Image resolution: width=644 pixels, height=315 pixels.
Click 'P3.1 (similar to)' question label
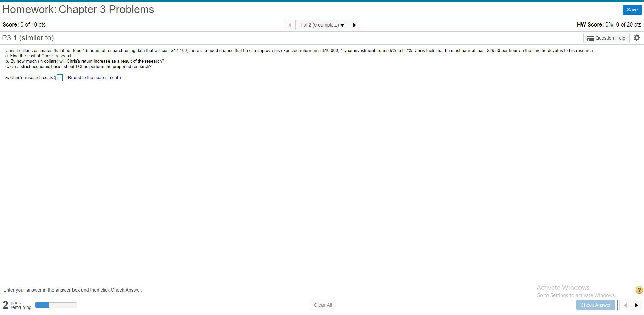pos(28,38)
